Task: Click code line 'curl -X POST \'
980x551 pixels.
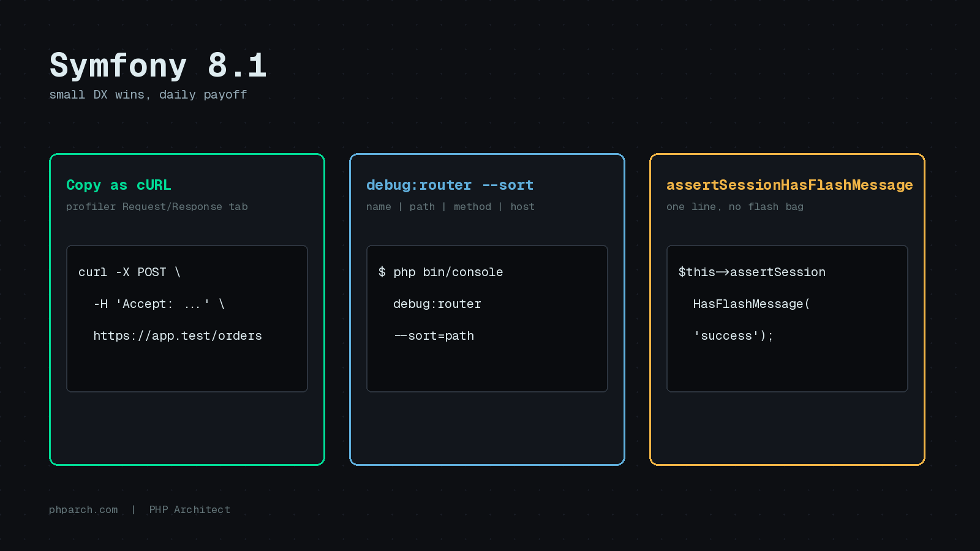Action: coord(129,272)
